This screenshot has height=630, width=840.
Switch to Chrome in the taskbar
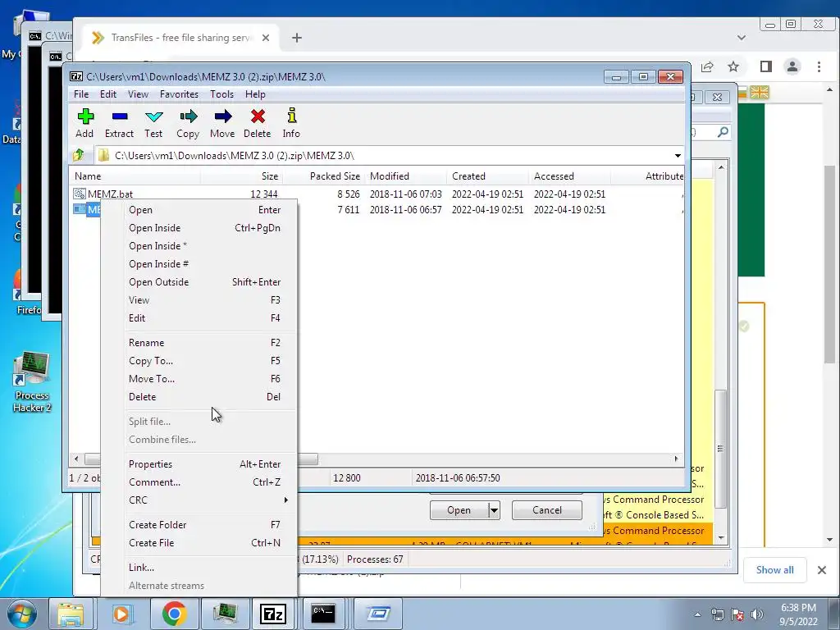pos(174,614)
